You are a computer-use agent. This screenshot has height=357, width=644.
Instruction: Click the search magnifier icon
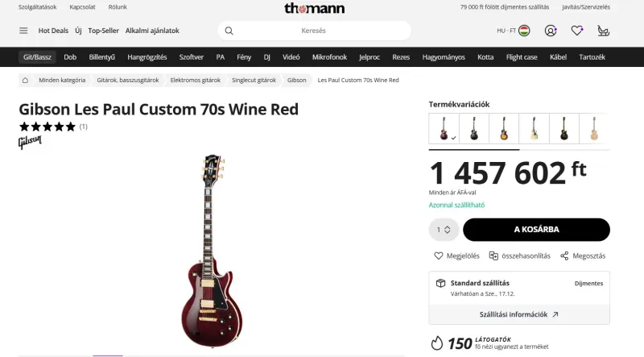[x=229, y=31]
